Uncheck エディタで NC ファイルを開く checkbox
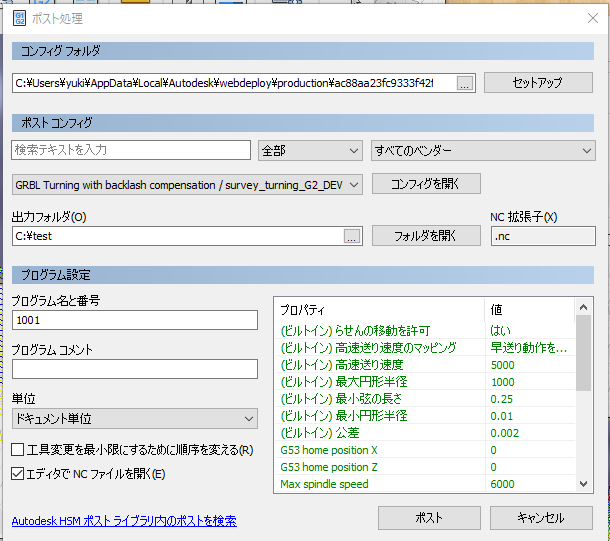This screenshot has height=541, width=610. point(18,474)
